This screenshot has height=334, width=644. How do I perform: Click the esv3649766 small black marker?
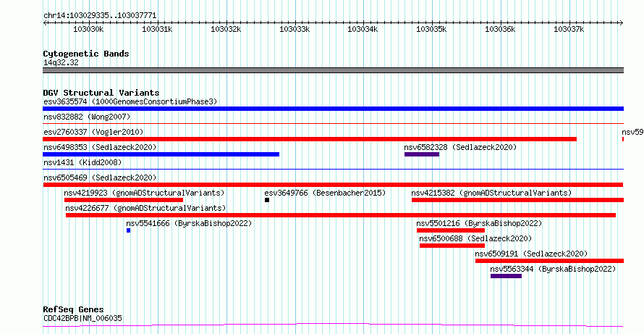click(267, 200)
